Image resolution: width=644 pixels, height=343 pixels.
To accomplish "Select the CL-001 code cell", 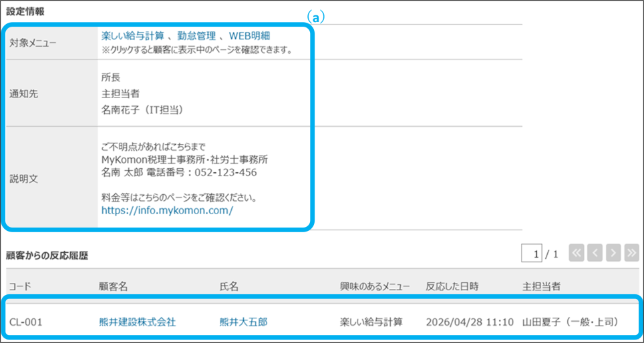I will point(25,322).
